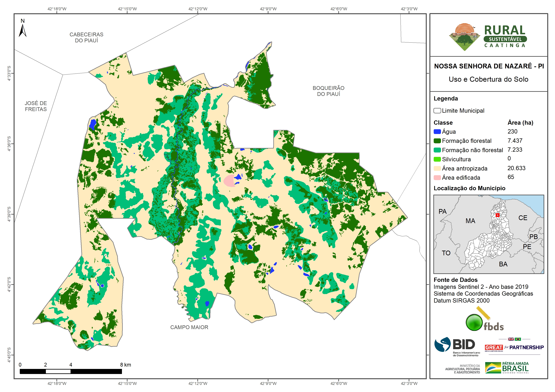
Task: Click the Área edificada pink swatch
Action: coord(437,178)
